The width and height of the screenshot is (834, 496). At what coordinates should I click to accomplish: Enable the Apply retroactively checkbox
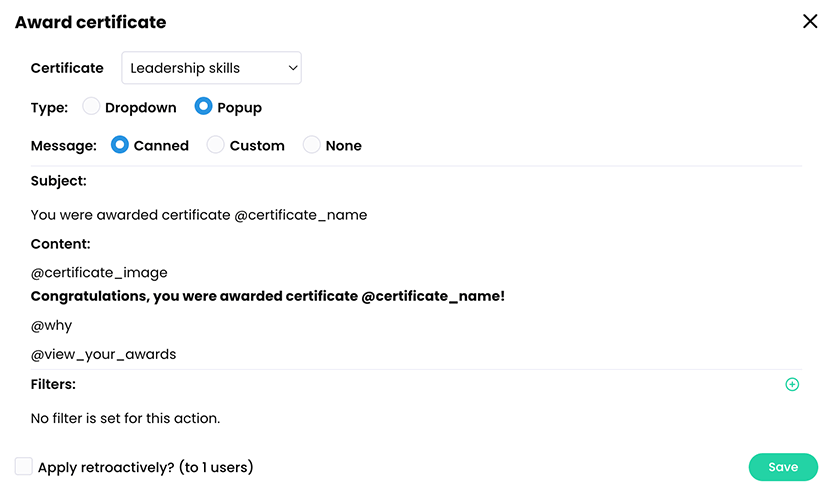click(x=24, y=466)
